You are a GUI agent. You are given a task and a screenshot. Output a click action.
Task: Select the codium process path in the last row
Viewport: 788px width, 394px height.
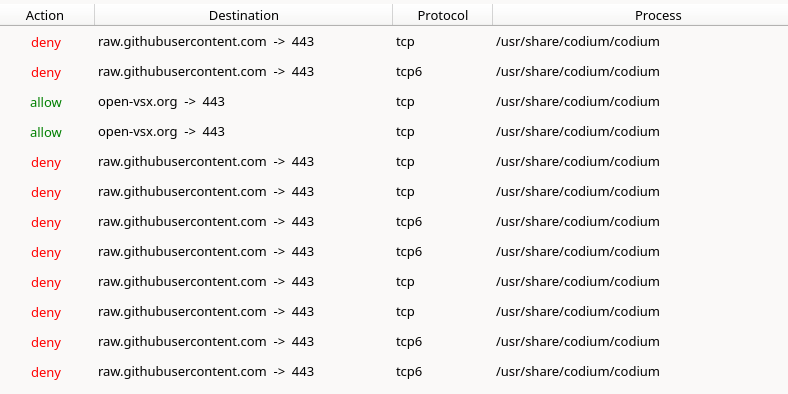tap(577, 372)
